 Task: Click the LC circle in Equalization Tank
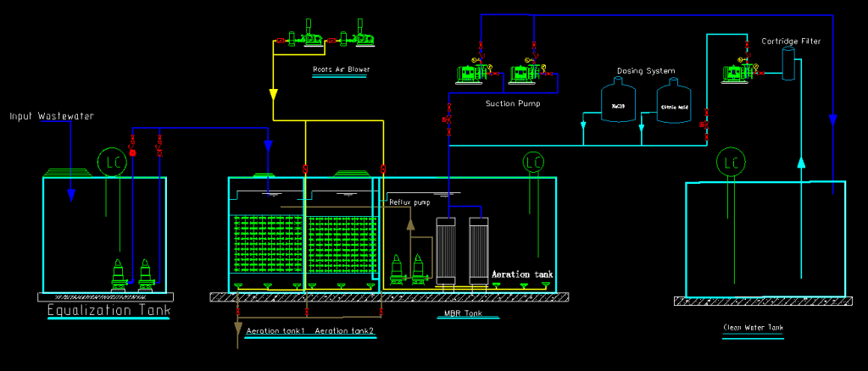click(x=112, y=161)
